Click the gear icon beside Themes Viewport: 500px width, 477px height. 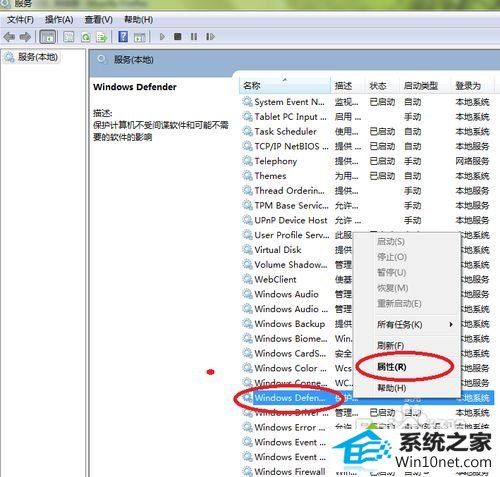247,175
